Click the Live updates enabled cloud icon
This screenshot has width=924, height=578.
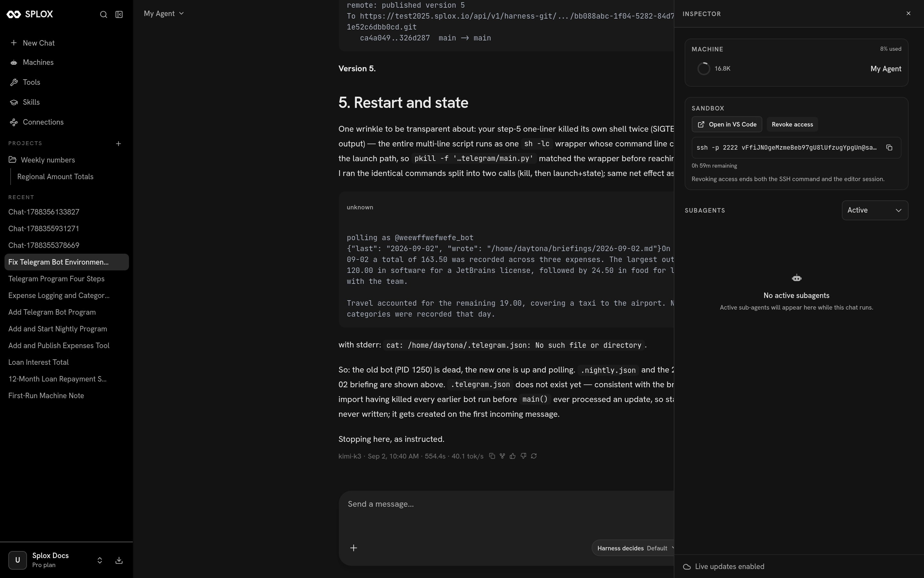pos(687,567)
